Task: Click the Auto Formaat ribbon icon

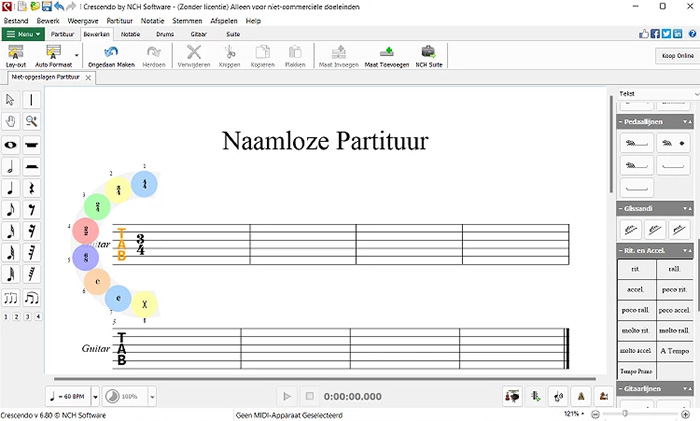Action: click(53, 56)
